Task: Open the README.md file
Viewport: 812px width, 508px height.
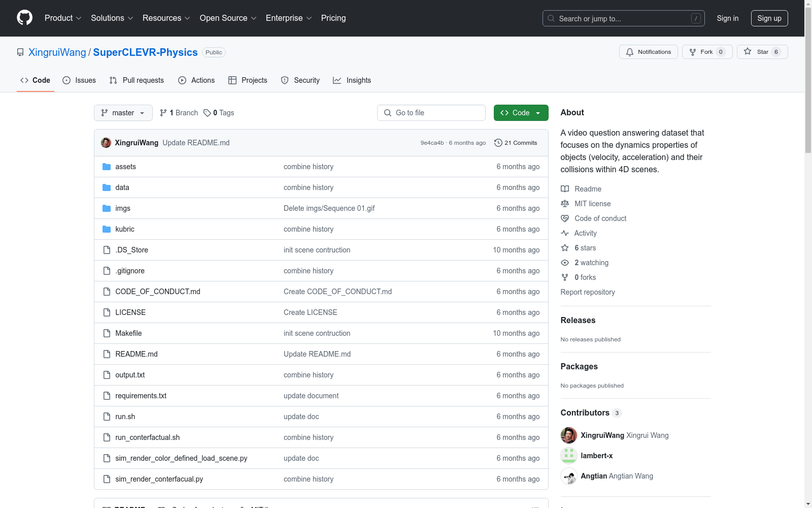Action: pos(137,354)
